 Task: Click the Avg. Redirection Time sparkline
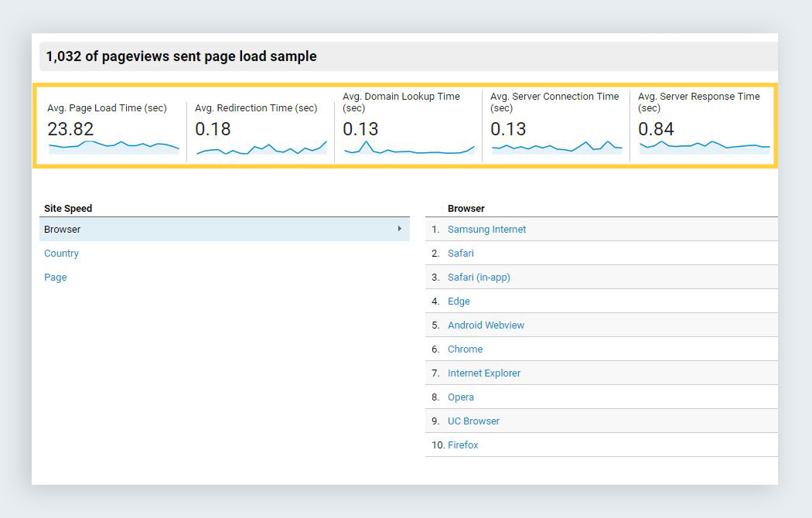(x=261, y=148)
